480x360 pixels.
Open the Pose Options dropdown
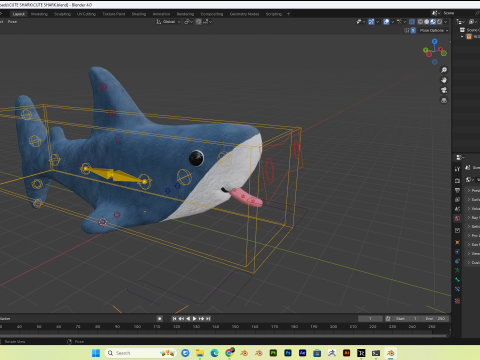(x=434, y=30)
